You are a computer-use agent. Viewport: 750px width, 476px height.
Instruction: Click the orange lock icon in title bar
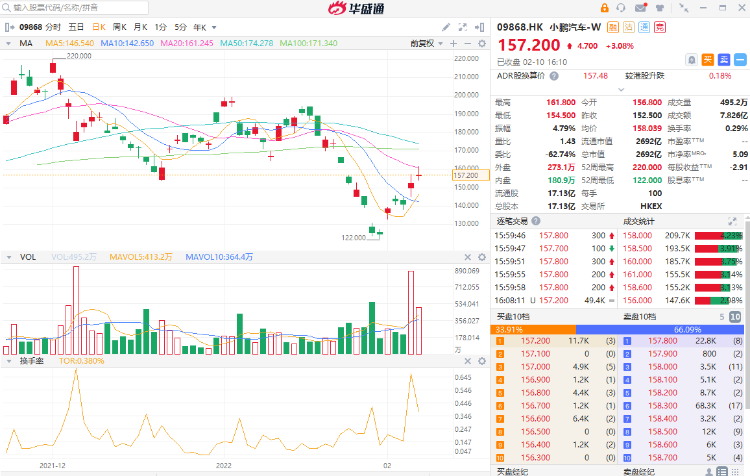(x=605, y=8)
